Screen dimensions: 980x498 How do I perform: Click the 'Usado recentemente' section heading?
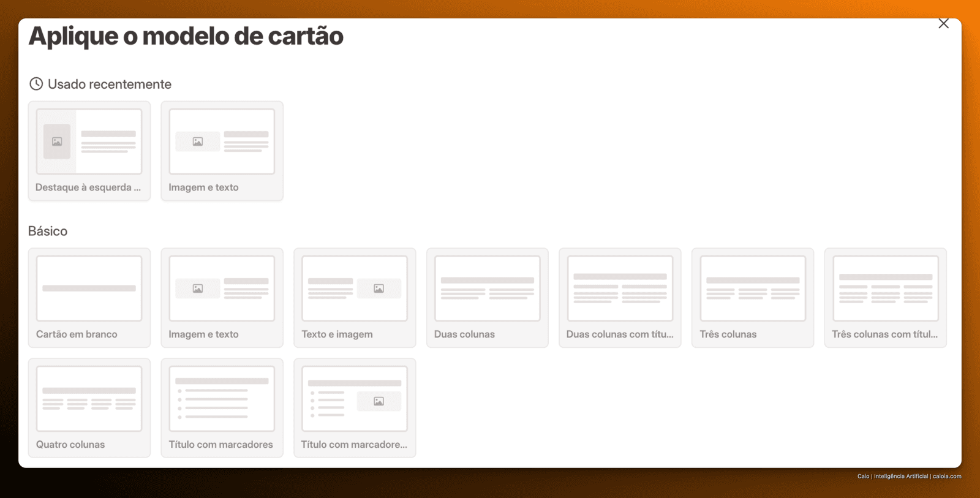pos(110,84)
